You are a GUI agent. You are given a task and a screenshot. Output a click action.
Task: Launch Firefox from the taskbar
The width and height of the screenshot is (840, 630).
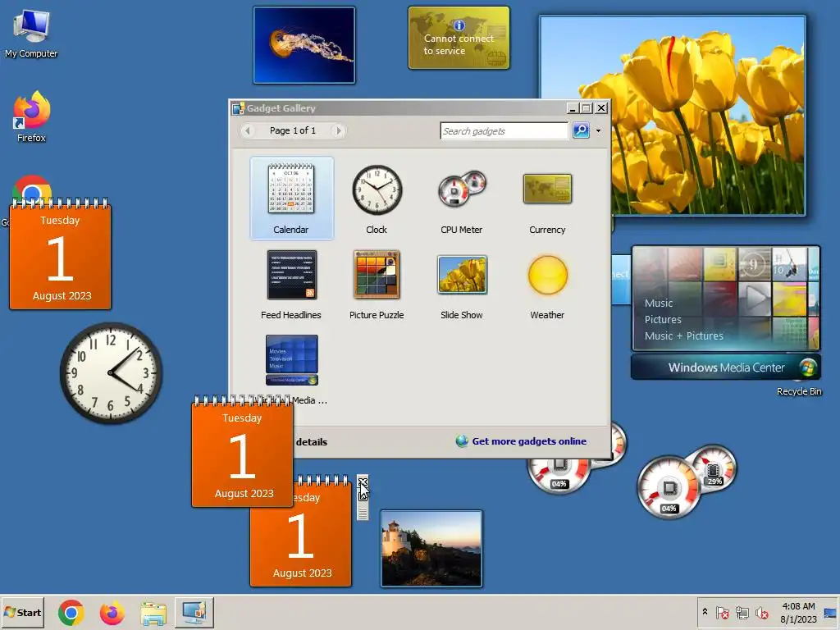pyautogui.click(x=112, y=613)
